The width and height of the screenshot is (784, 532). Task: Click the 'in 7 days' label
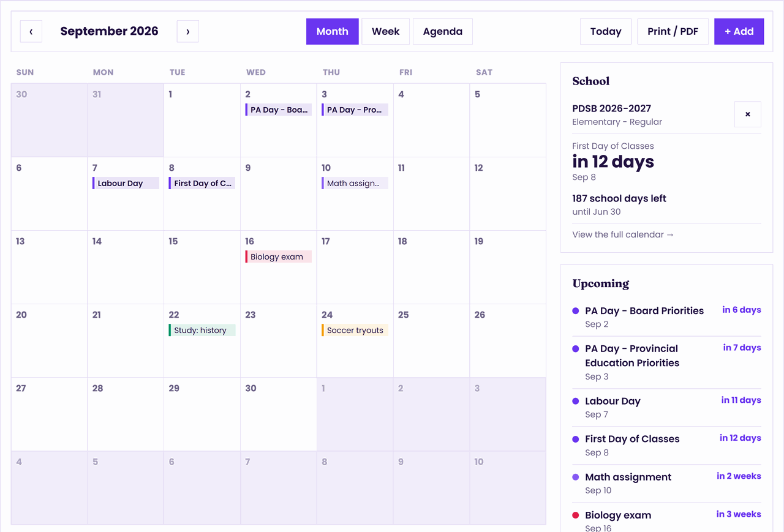(x=742, y=347)
